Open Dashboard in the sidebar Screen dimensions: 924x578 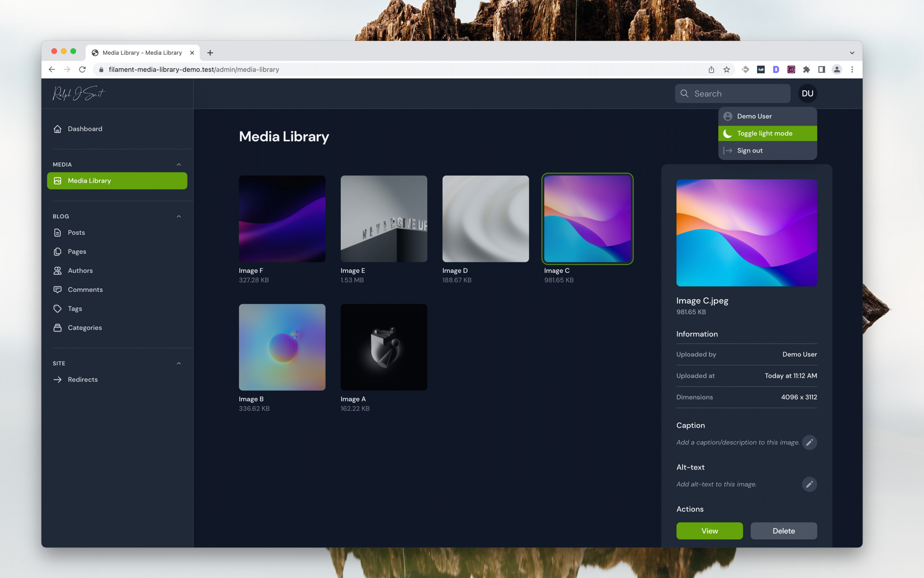point(117,129)
